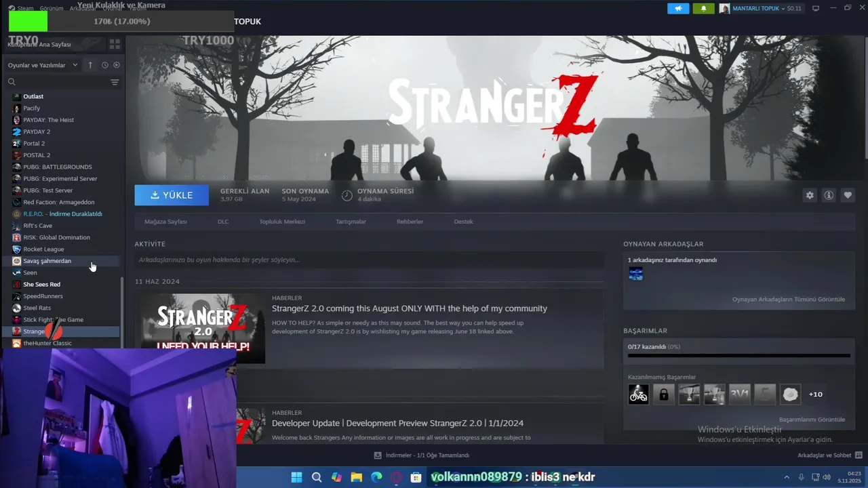Viewport: 868px width, 488px height.
Task: Click the padlock locked achievement icon
Action: [x=664, y=394]
